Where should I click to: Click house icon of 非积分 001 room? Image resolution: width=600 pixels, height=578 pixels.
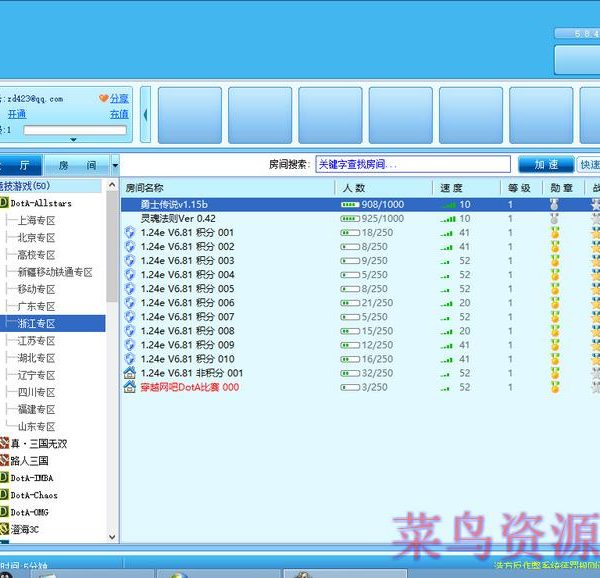pyautogui.click(x=129, y=373)
